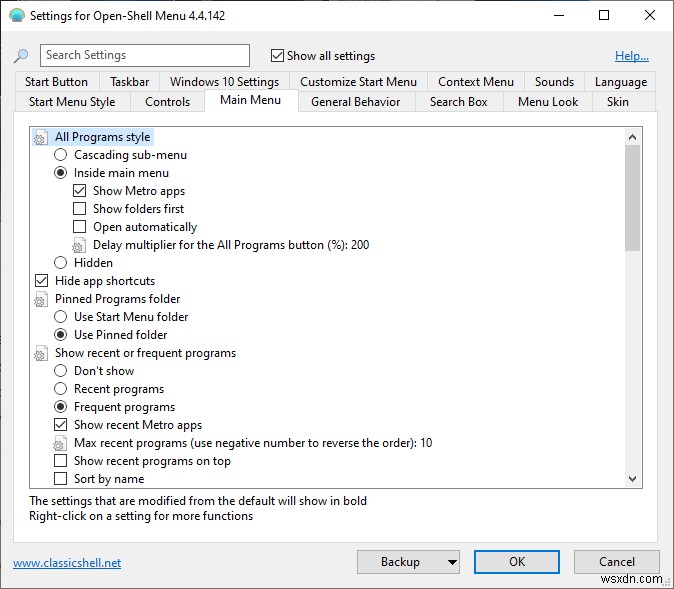Click the icon beside Pinned Programs folder
This screenshot has width=674, height=589.
(40, 299)
